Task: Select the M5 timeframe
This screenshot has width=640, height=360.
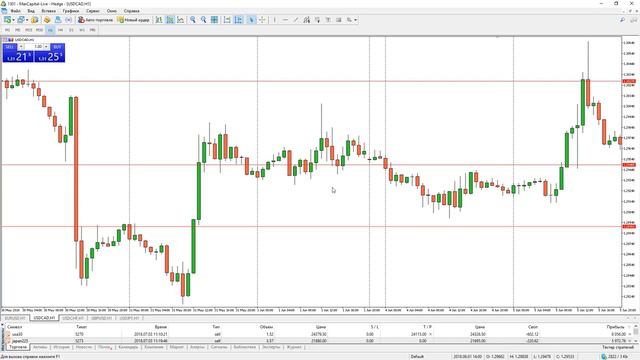Action: click(x=18, y=30)
